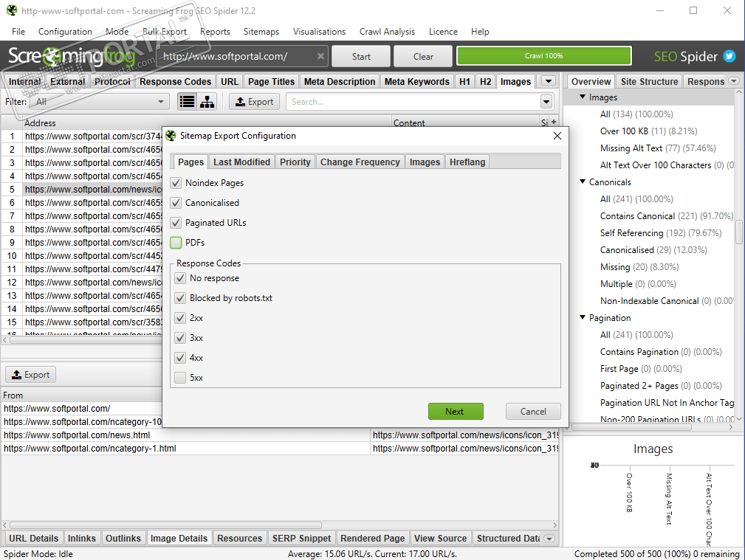Switch to list view mode icon
Image resolution: width=745 pixels, height=560 pixels.
tap(188, 102)
